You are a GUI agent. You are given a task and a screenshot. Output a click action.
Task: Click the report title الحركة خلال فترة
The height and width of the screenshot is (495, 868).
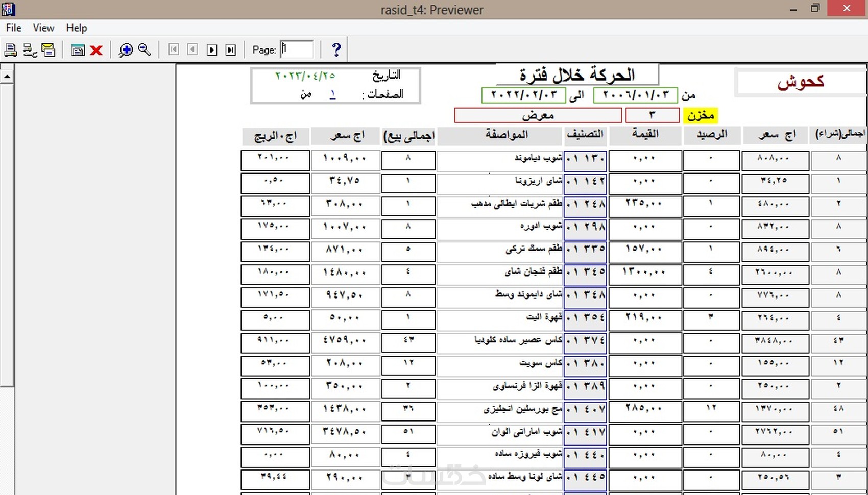(x=577, y=75)
